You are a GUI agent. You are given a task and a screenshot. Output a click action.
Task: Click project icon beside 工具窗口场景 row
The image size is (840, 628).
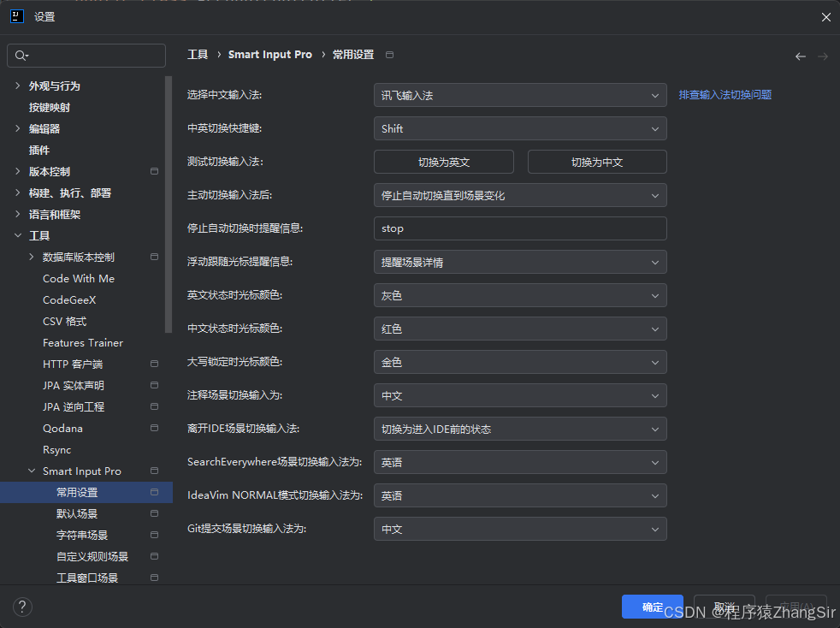tap(154, 578)
